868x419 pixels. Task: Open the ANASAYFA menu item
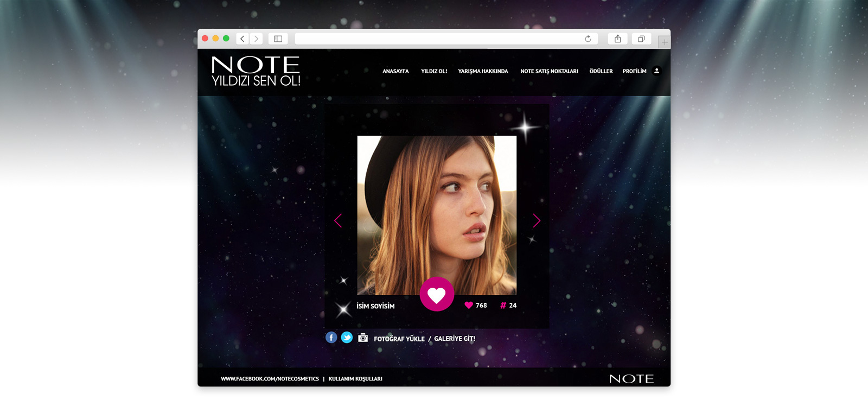[x=395, y=71]
